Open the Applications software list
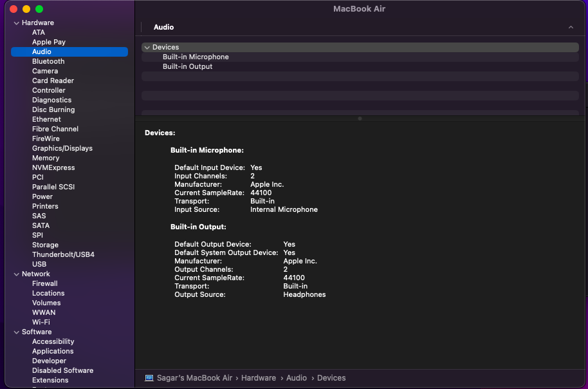The width and height of the screenshot is (588, 389). coord(53,352)
